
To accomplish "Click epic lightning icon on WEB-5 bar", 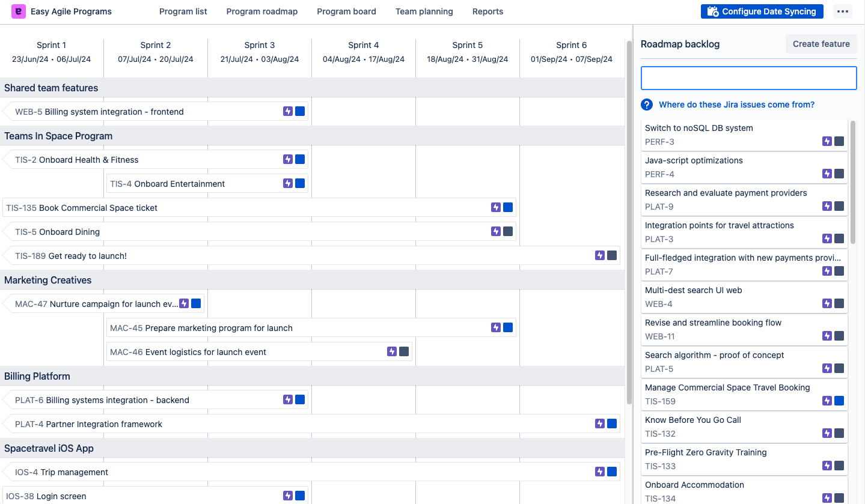I will [x=288, y=111].
